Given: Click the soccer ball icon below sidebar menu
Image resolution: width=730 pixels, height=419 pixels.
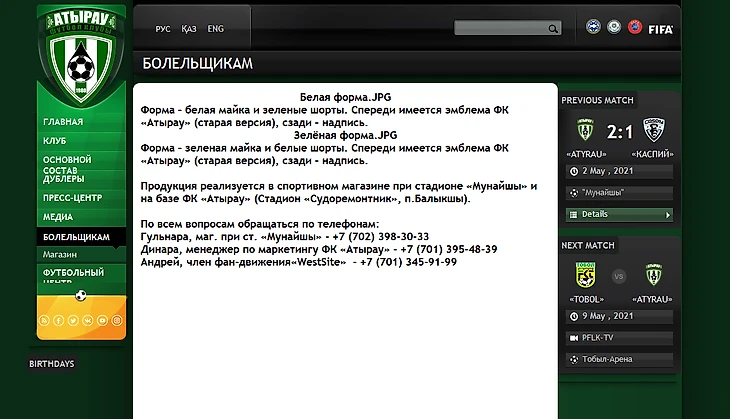Looking at the screenshot, I should tap(81, 295).
